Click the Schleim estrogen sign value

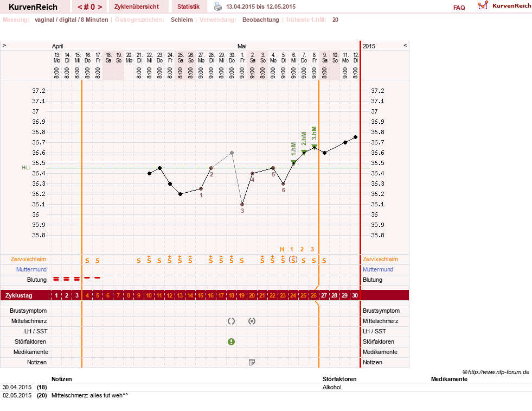[182, 20]
